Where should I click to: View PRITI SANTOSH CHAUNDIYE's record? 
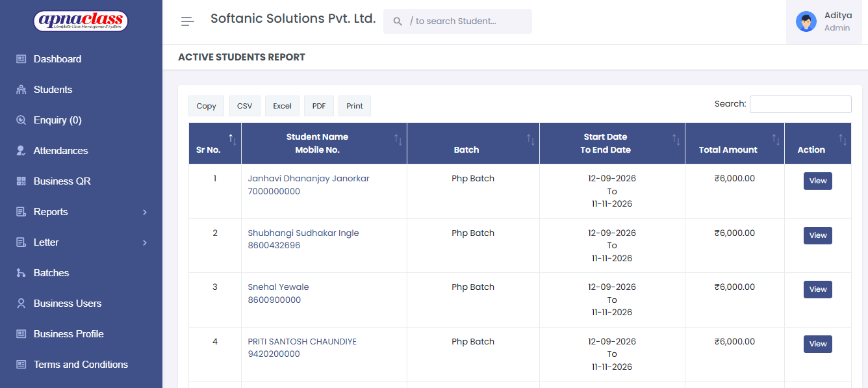coord(818,344)
